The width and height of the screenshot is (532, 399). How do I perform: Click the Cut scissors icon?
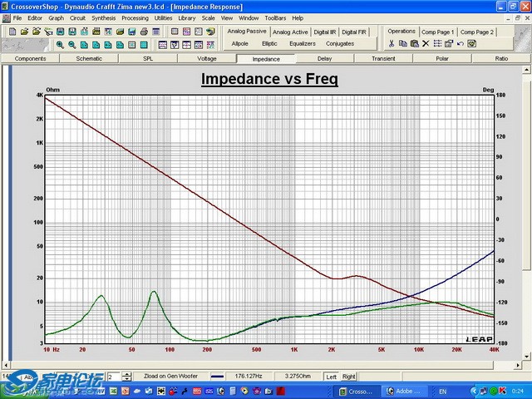(392, 43)
